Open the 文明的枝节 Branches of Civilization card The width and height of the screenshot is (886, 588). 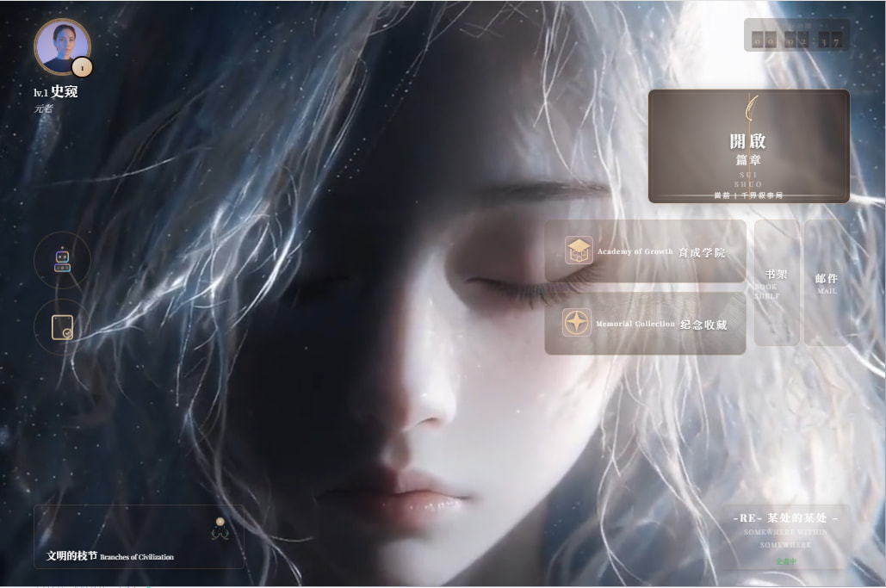(x=139, y=536)
